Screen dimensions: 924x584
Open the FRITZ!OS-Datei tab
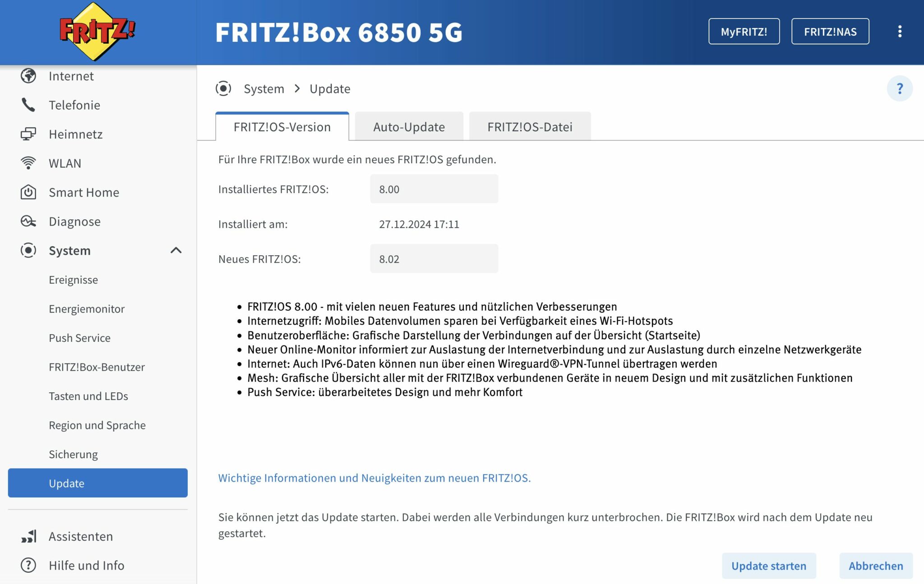(x=529, y=127)
